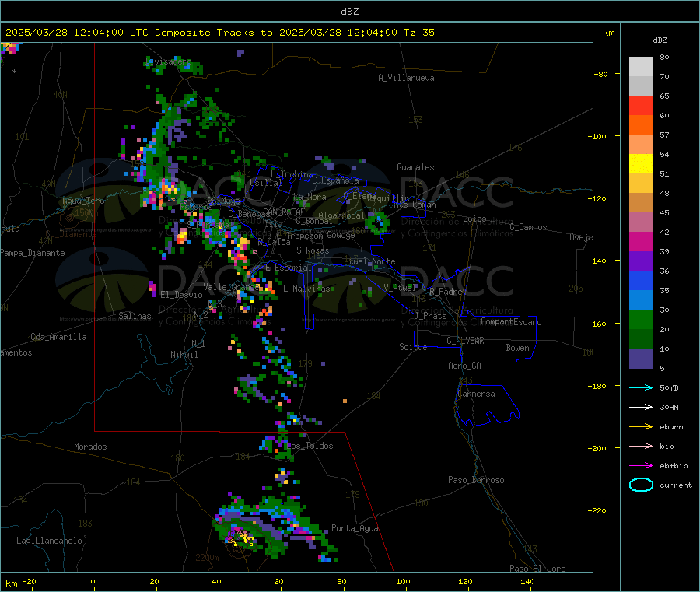The width and height of the screenshot is (700, 592).
Task: Click the cyan 'current' ellipse legend icon
Action: [x=641, y=485]
